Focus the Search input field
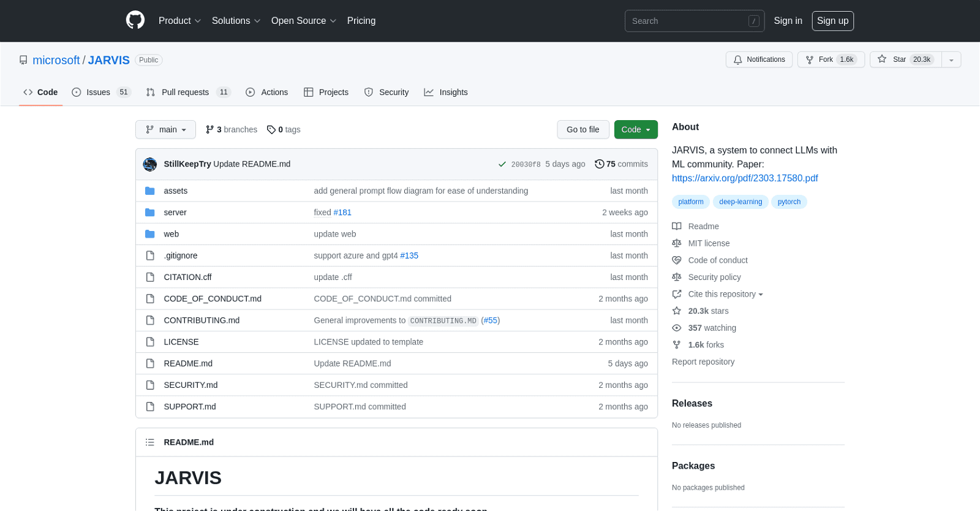Screen dimensions: 980x511 click(x=686, y=21)
